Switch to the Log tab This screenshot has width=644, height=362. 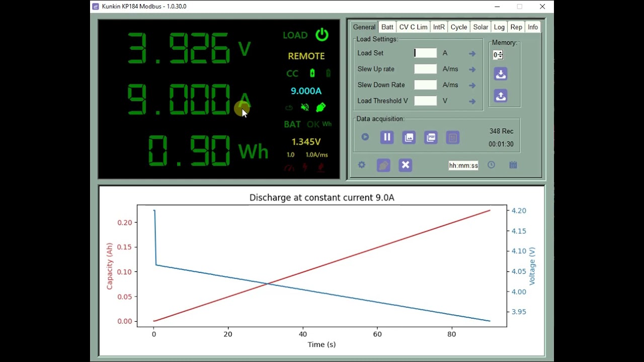tap(499, 27)
